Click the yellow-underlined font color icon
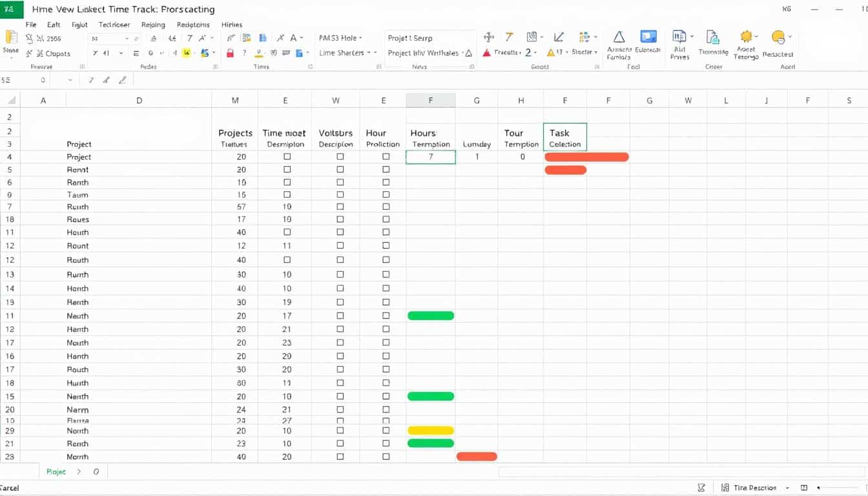Viewport: 868px width, 496px height. (260, 54)
